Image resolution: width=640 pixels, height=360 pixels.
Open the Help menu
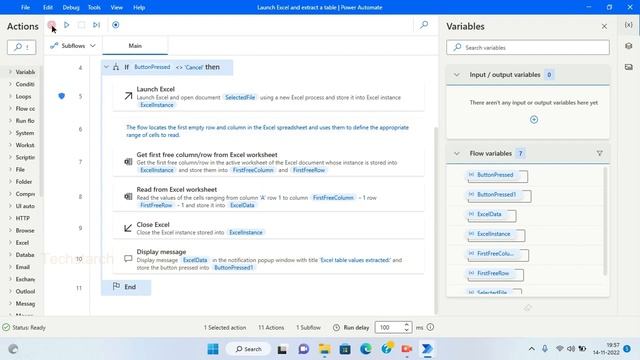coord(139,7)
